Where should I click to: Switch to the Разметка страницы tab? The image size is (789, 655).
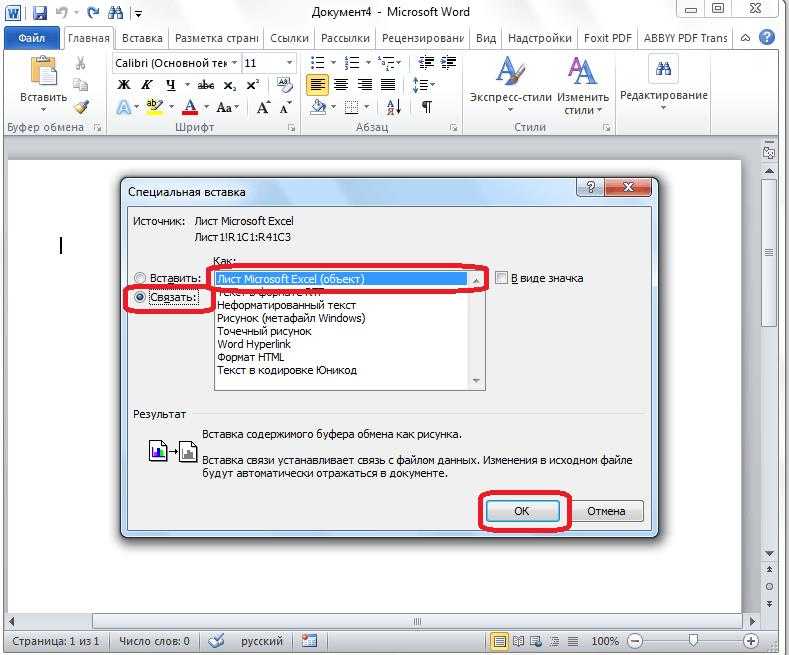click(216, 38)
